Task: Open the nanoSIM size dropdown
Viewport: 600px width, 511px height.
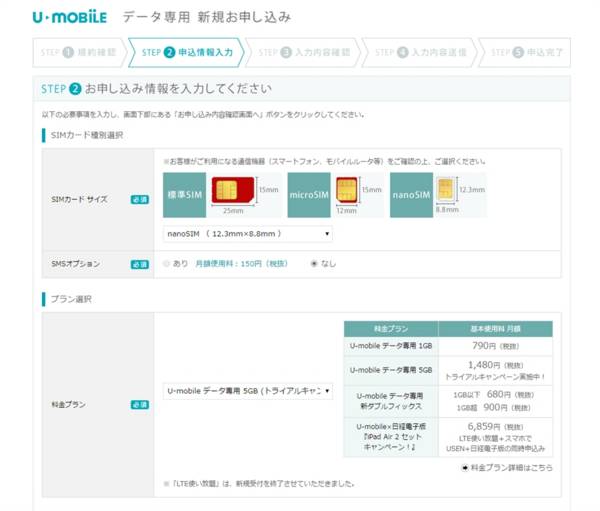Action: pyautogui.click(x=248, y=234)
